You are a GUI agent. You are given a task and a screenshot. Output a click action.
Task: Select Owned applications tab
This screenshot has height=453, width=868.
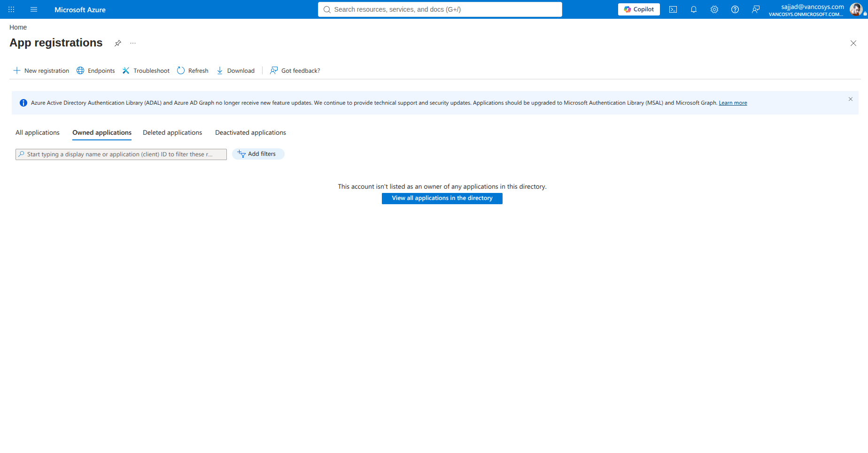point(102,133)
